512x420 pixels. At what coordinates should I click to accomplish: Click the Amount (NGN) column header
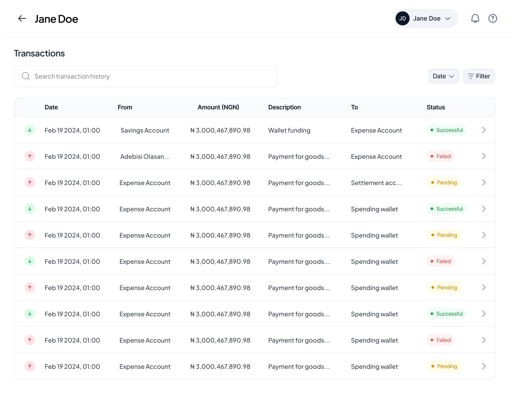click(218, 107)
